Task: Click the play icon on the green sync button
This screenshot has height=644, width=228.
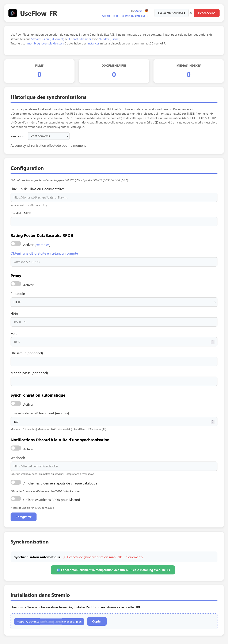Action: (x=58, y=570)
